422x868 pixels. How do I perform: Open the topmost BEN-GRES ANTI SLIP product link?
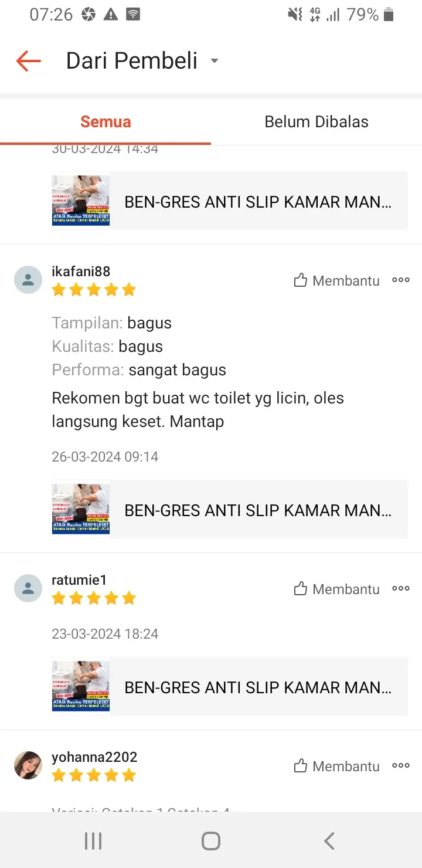258,202
